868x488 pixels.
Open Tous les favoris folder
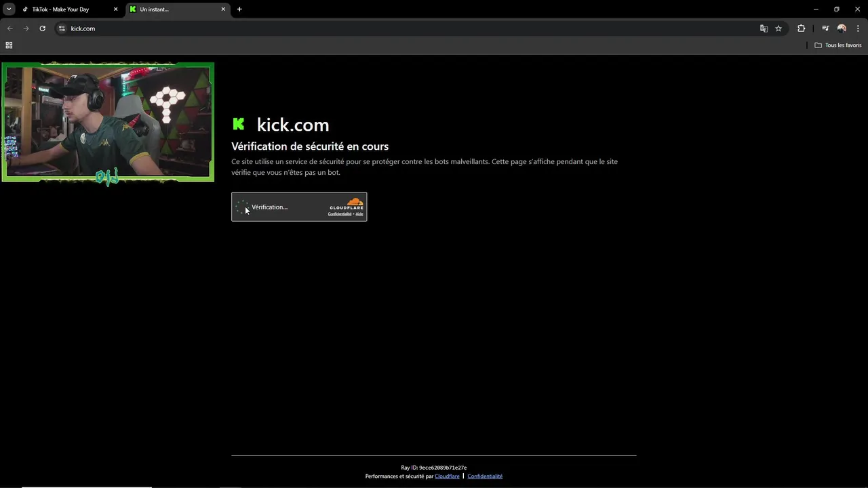(x=838, y=45)
